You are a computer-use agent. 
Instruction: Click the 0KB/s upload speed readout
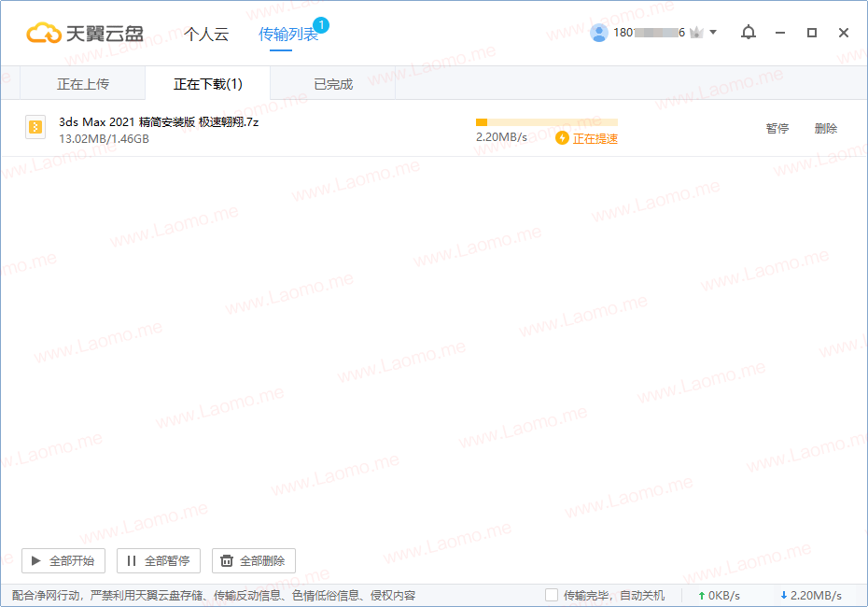[x=724, y=596]
